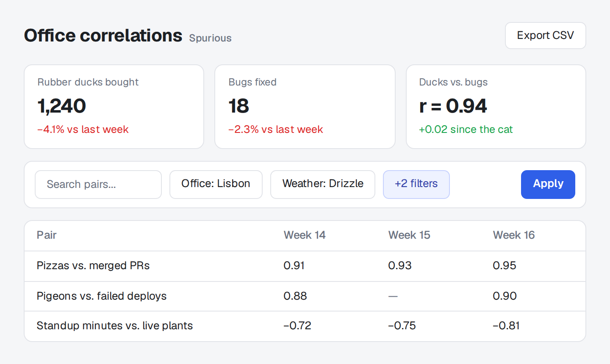610x364 pixels.
Task: Click the +0.02 since the cat text
Action: click(x=466, y=130)
